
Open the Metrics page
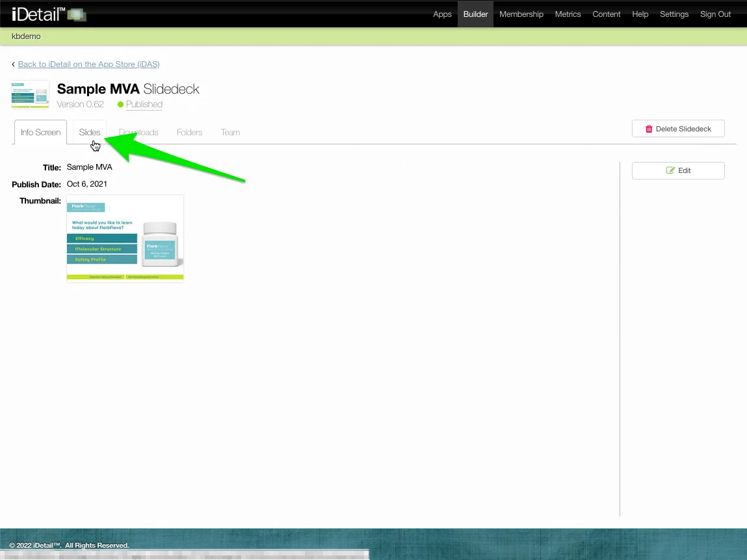click(568, 14)
